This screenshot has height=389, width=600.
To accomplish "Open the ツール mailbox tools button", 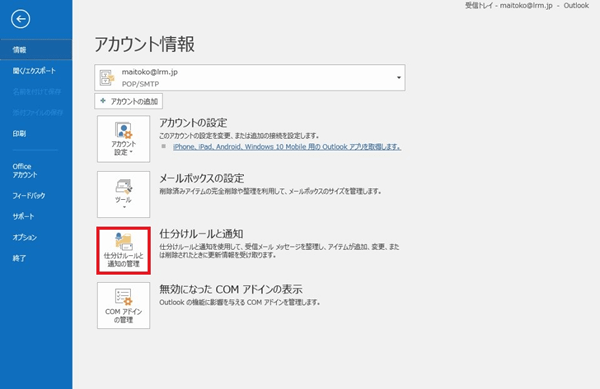I will pyautogui.click(x=124, y=194).
